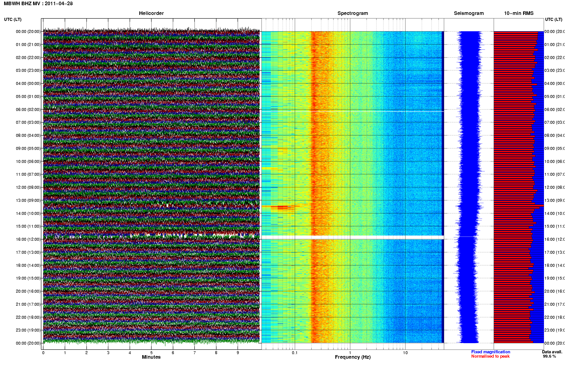Click the thick white data-gap band in the Spectrogram
The image size is (588, 368).
(x=353, y=237)
